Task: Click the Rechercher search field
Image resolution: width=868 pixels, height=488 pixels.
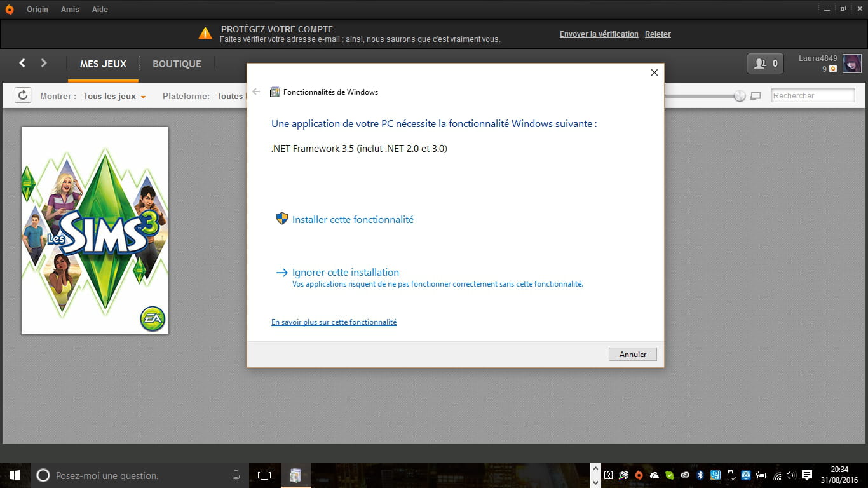Action: click(x=813, y=95)
